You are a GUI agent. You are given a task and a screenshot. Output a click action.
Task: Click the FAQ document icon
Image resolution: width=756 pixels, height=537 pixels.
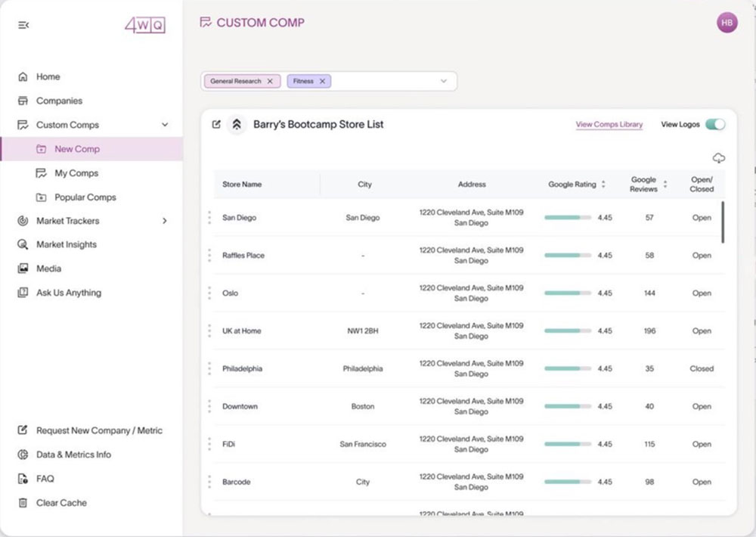click(23, 479)
